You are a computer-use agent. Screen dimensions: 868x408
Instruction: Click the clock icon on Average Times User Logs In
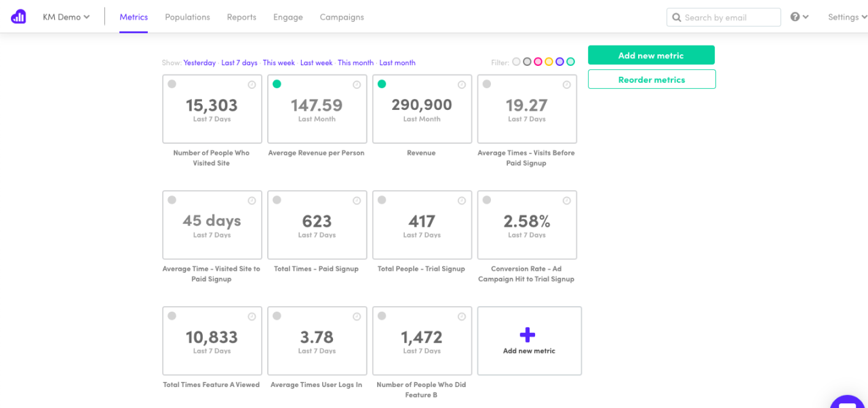coord(356,316)
